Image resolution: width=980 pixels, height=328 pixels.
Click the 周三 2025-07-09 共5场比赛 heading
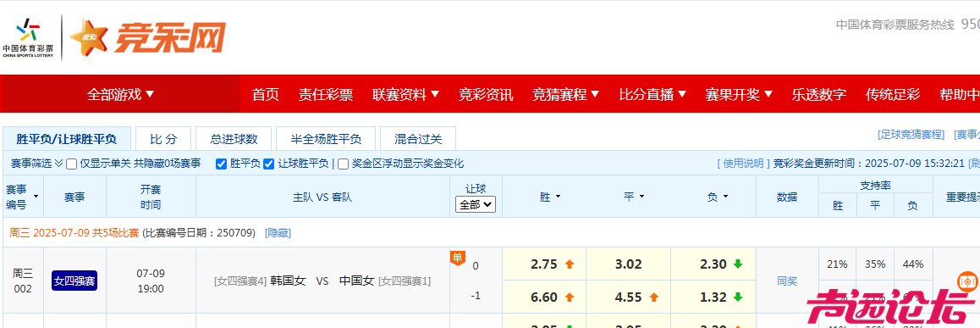click(x=74, y=233)
